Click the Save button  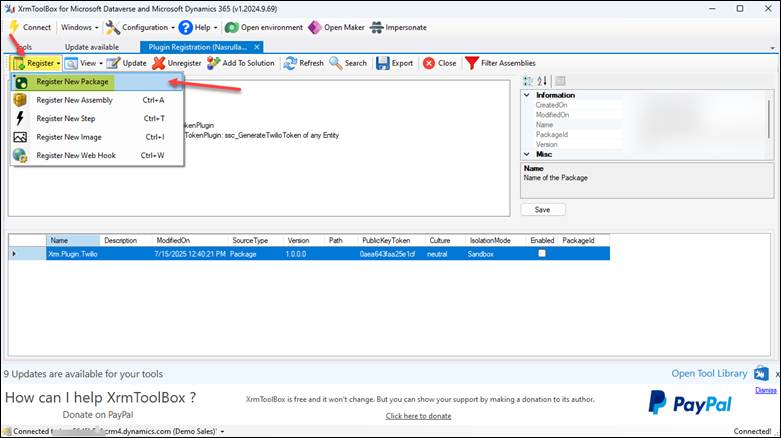click(x=542, y=210)
